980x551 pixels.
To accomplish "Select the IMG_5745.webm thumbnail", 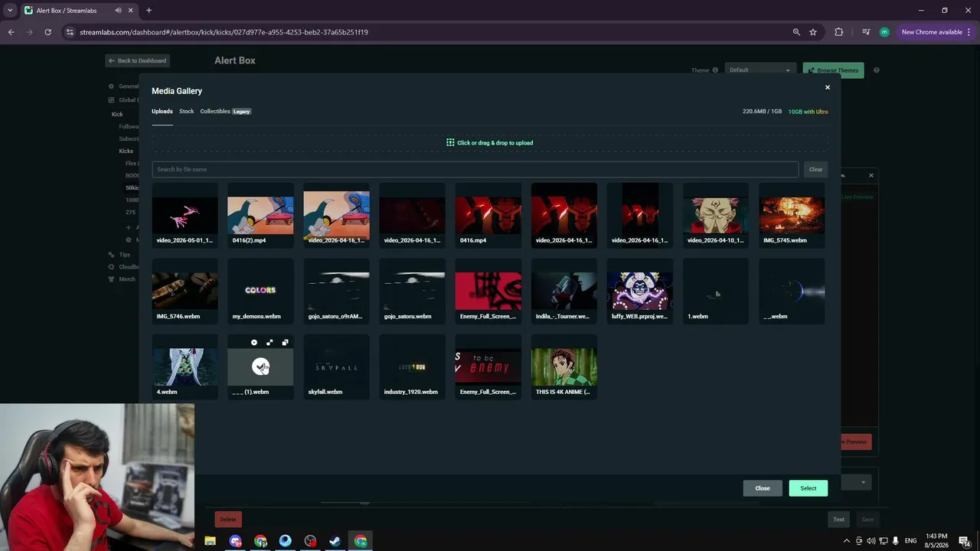I will point(792,215).
